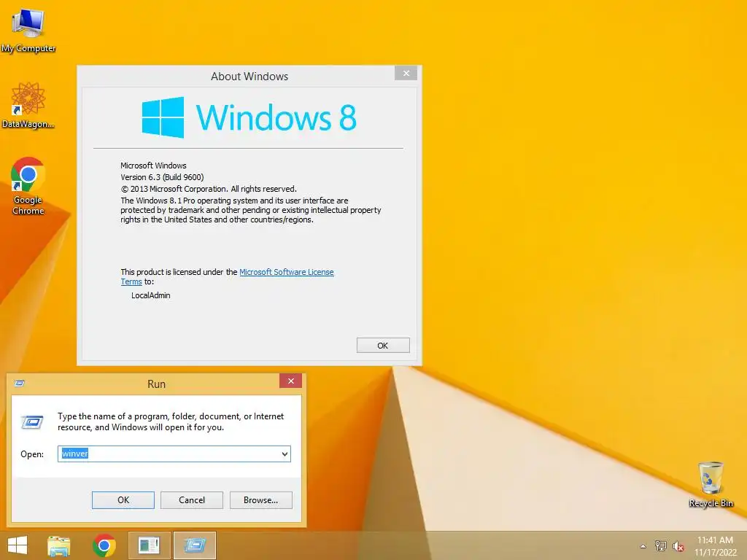
Task: Click the Microsoft Windows label text
Action: [153, 166]
